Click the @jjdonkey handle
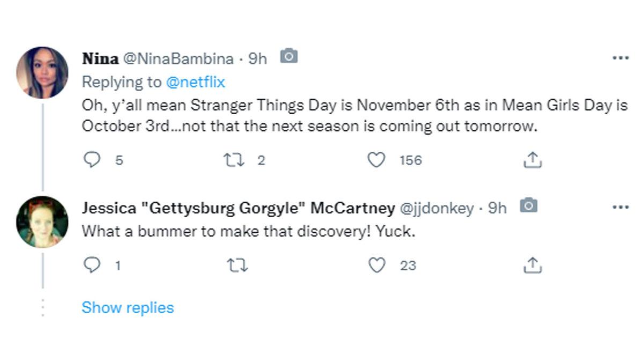The image size is (644, 362). 436,208
